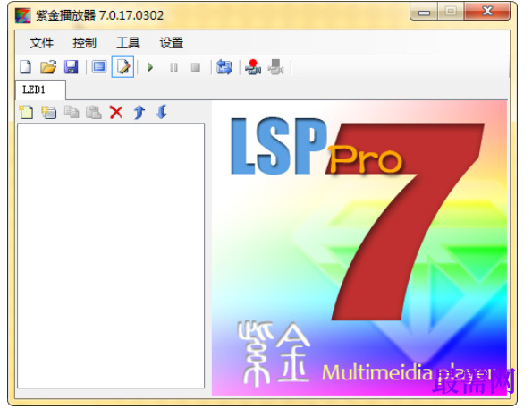Click the LSP Pro 7 preview image

(x=359, y=248)
